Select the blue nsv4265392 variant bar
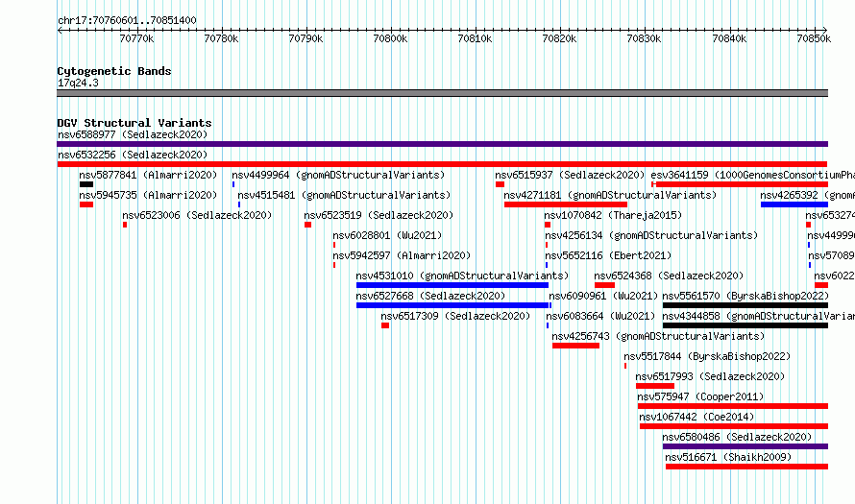The width and height of the screenshot is (855, 504). pyautogui.click(x=794, y=204)
